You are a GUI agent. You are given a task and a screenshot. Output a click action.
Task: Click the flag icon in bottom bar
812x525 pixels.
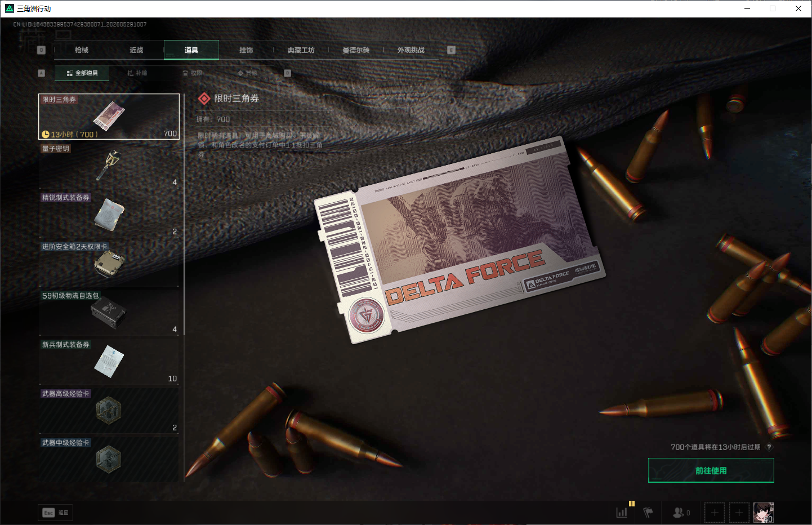(648, 513)
